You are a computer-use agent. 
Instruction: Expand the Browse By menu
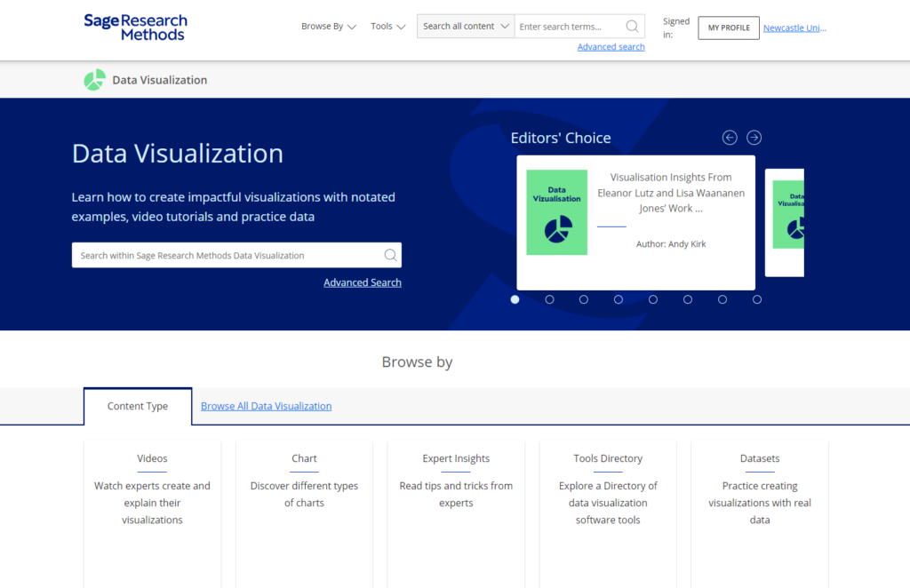(328, 27)
